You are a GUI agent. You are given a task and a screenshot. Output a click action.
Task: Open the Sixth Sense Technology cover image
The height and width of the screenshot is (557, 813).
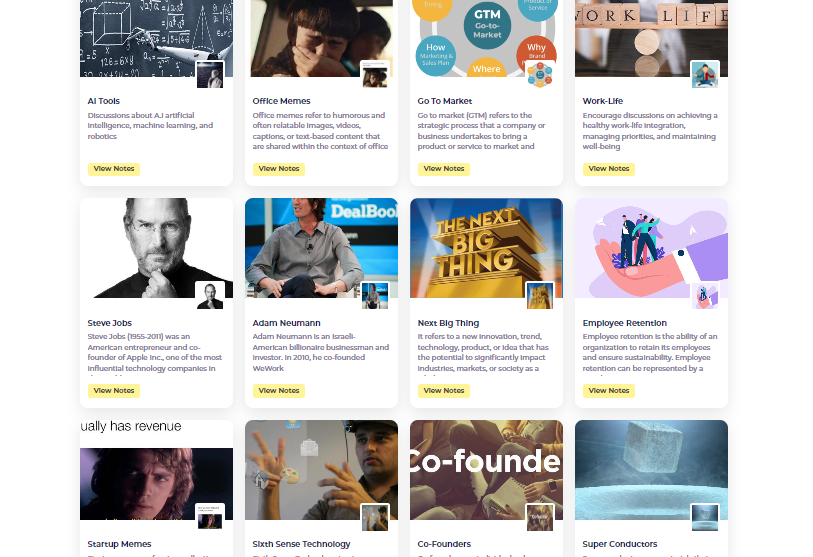[321, 470]
